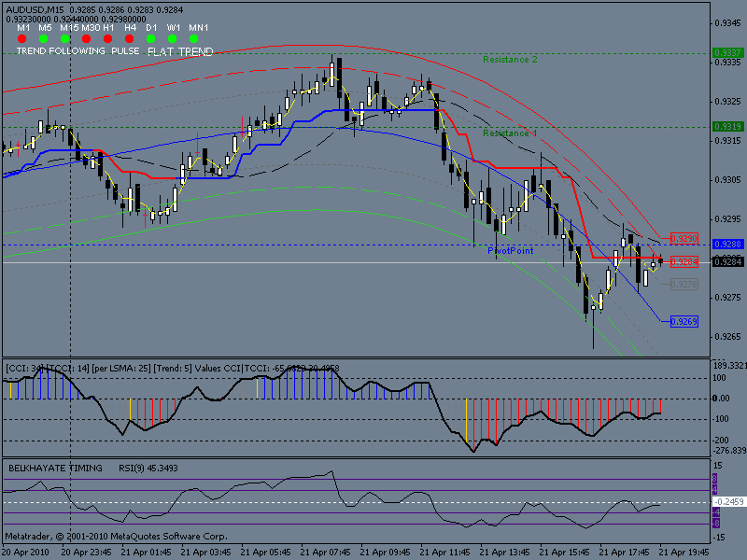747x560 pixels.
Task: Click the red 0.9290 price tag
Action: point(684,239)
